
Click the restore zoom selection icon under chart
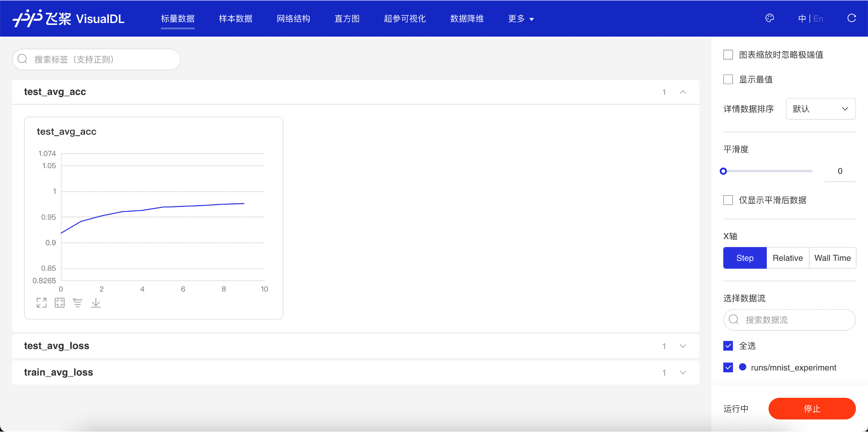click(60, 303)
